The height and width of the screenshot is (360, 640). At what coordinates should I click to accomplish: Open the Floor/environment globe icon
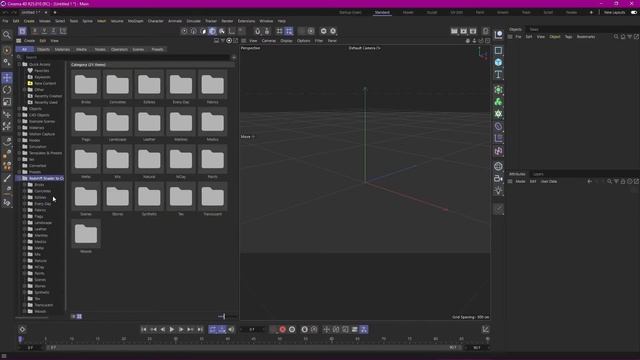pos(498,166)
